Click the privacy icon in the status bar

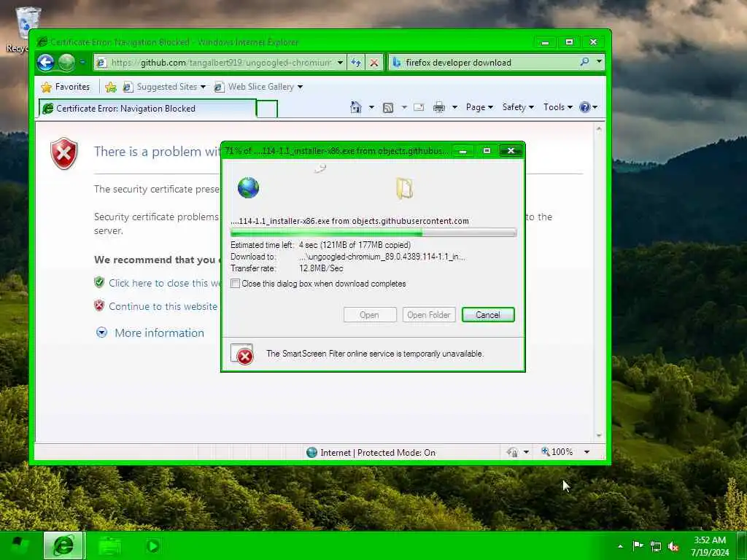click(x=513, y=452)
